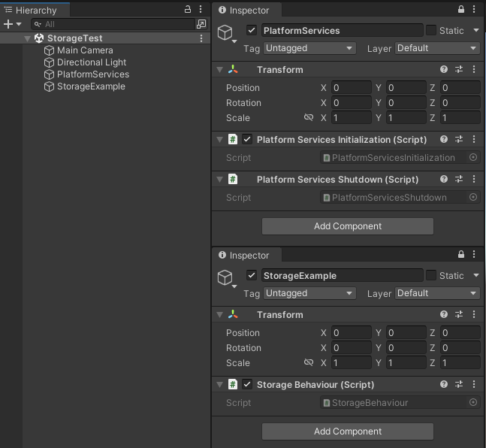Click Add Component for StorageExample
The height and width of the screenshot is (448, 486).
(348, 431)
